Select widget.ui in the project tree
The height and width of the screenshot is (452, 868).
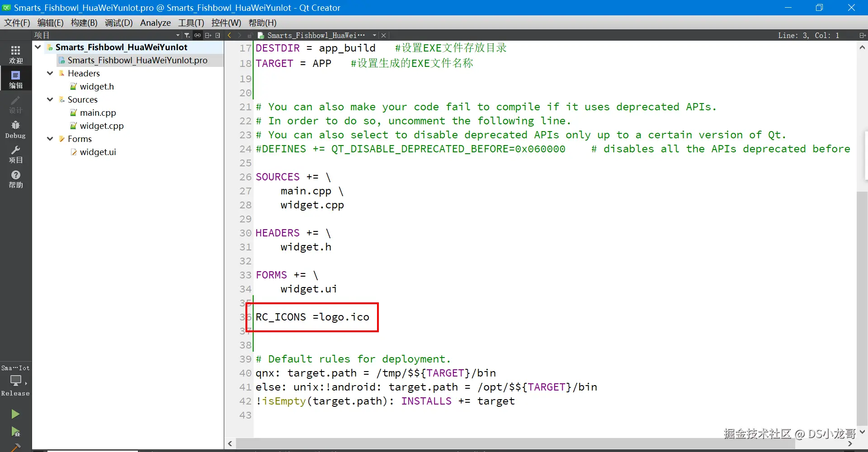tap(98, 152)
